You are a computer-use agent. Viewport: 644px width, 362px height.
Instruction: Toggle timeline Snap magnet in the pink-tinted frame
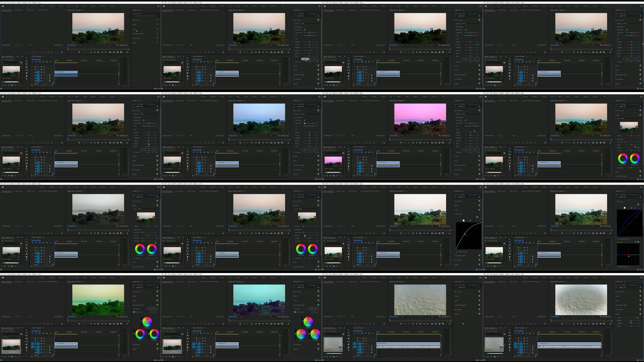[358, 152]
